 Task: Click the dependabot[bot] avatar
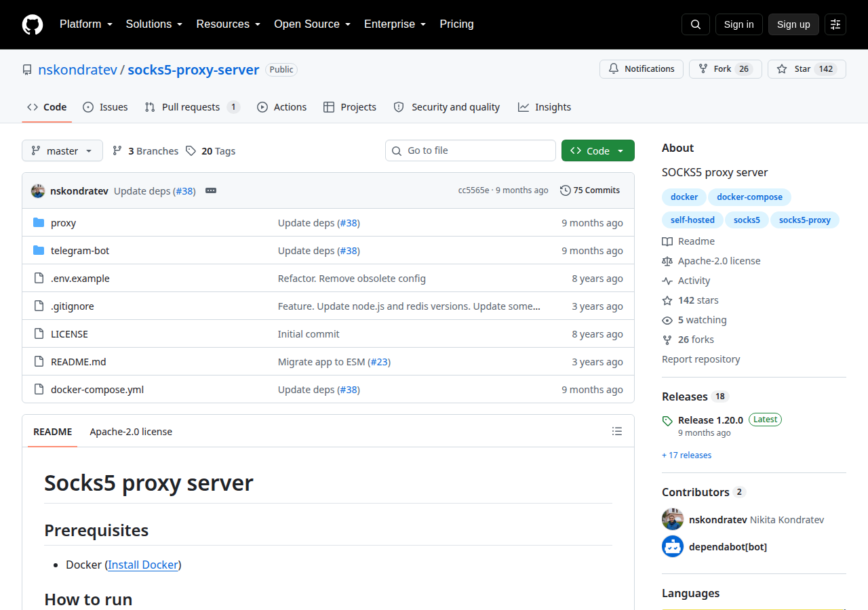coord(673,546)
